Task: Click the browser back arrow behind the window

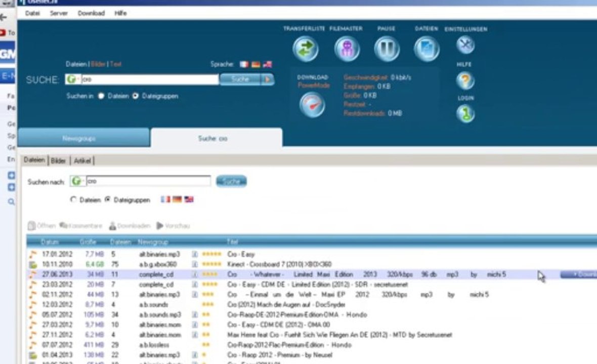Action: point(4,17)
